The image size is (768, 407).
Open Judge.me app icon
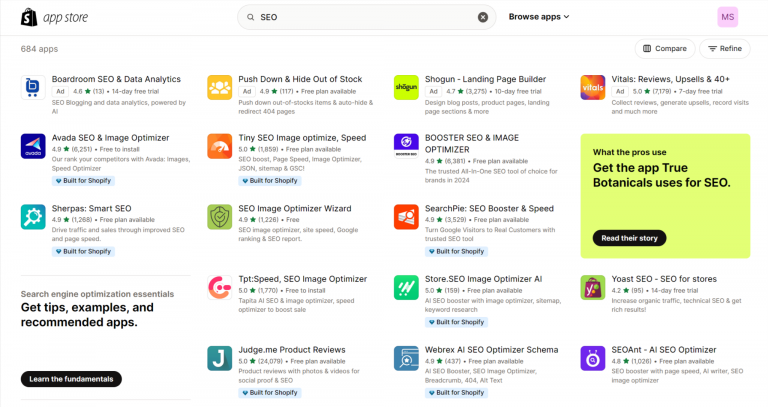(219, 358)
